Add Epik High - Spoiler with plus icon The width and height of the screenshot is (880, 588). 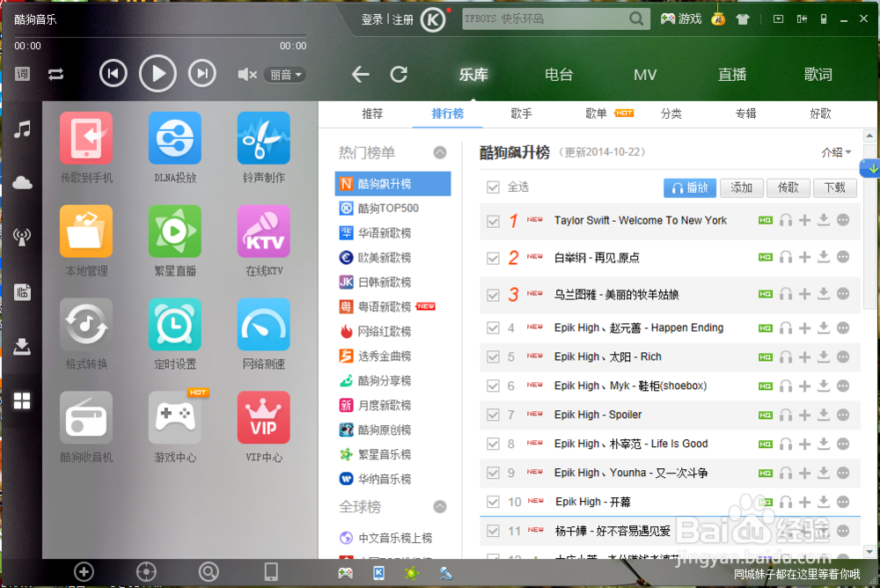805,415
